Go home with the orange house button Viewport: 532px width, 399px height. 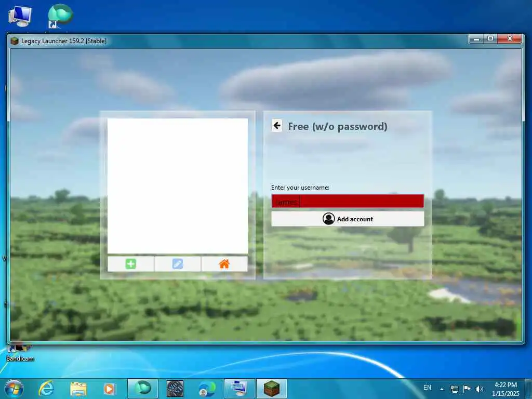(x=224, y=264)
